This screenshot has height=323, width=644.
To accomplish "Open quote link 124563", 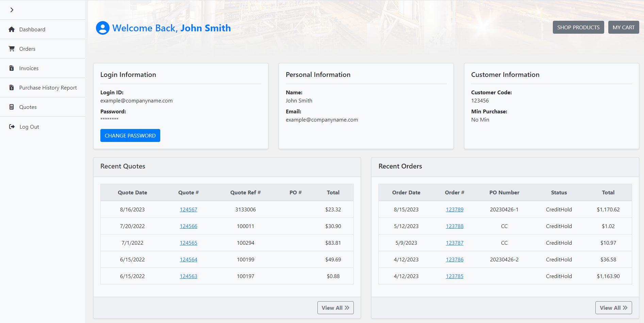I will point(188,276).
